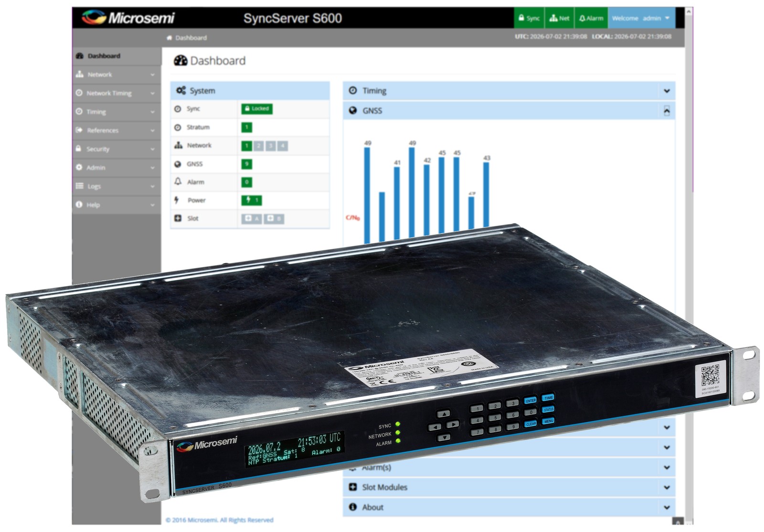
Task: Click the network sitemap icon beside Network in sidebar
Action: pyautogui.click(x=79, y=74)
